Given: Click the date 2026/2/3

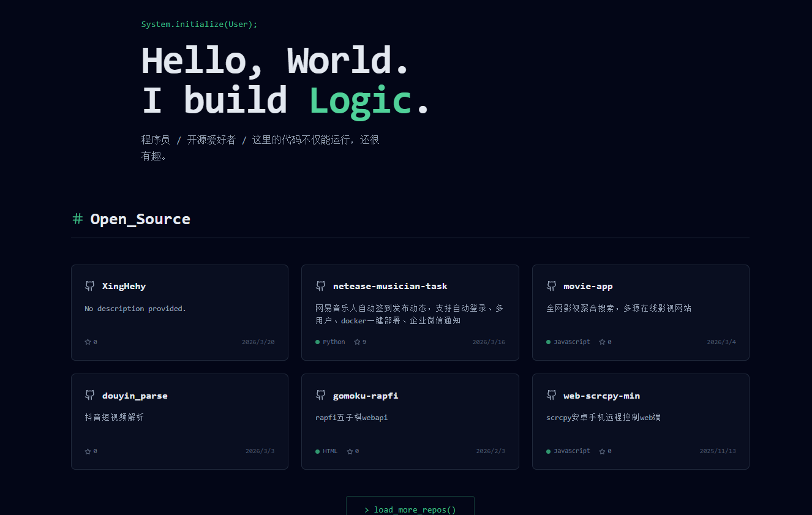Looking at the screenshot, I should tap(491, 451).
